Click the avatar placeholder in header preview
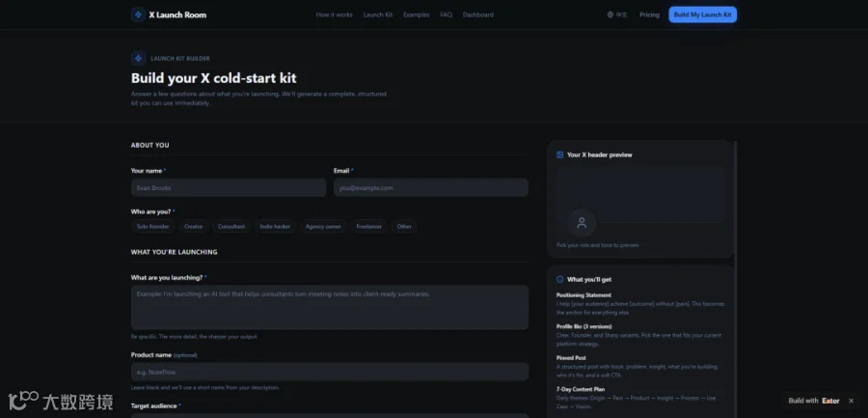 click(x=582, y=223)
